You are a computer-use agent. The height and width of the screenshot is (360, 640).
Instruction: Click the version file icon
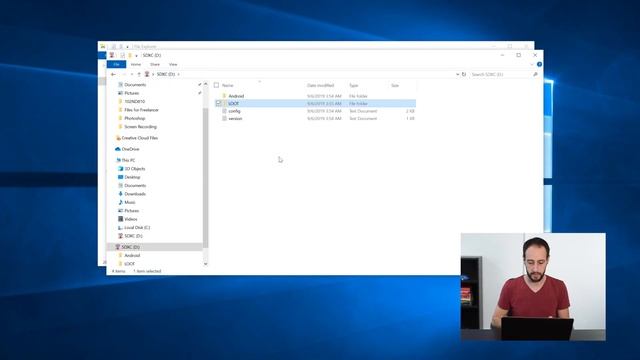[x=224, y=118]
